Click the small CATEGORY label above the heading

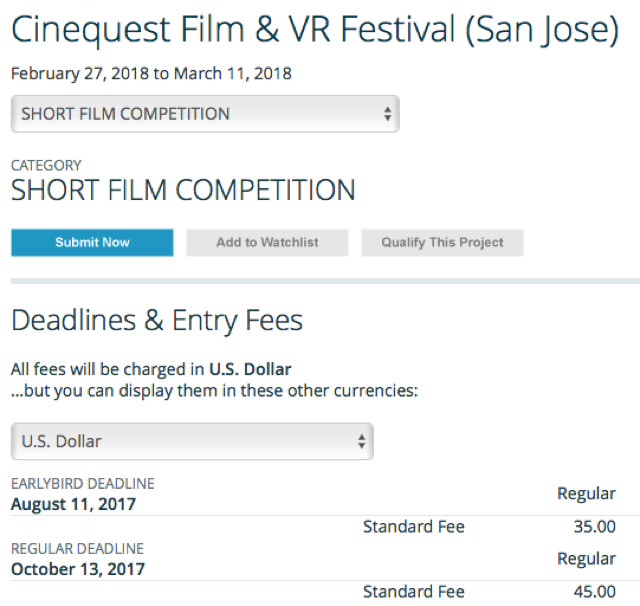tap(46, 165)
